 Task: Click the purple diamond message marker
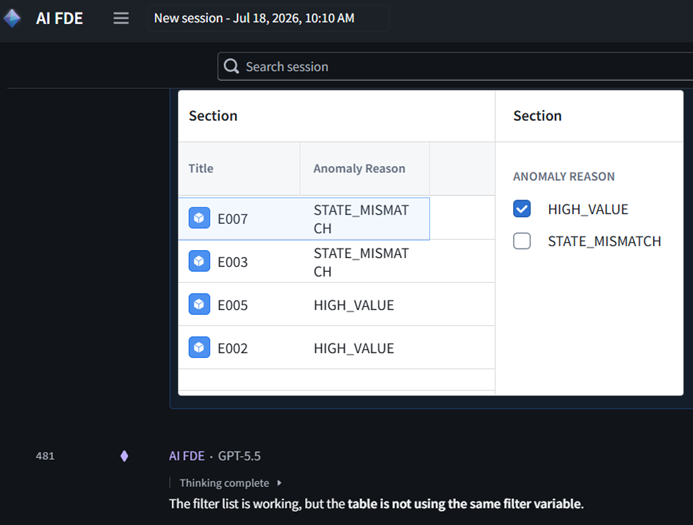coord(124,456)
